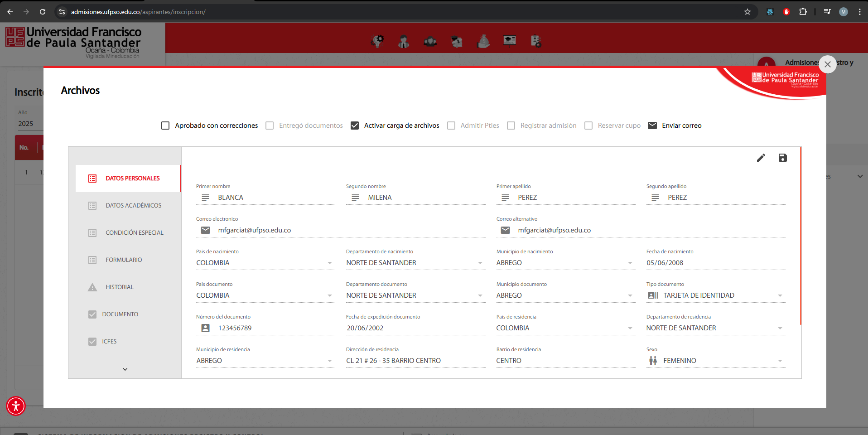Viewport: 868px width, 435px height.
Task: Open the Formulario tab
Action: click(124, 260)
